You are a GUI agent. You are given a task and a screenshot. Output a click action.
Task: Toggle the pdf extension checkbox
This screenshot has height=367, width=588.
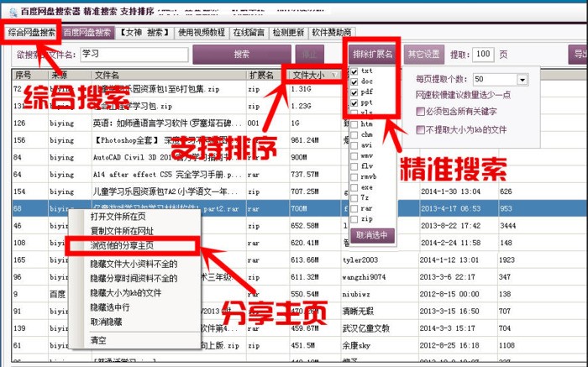click(354, 92)
